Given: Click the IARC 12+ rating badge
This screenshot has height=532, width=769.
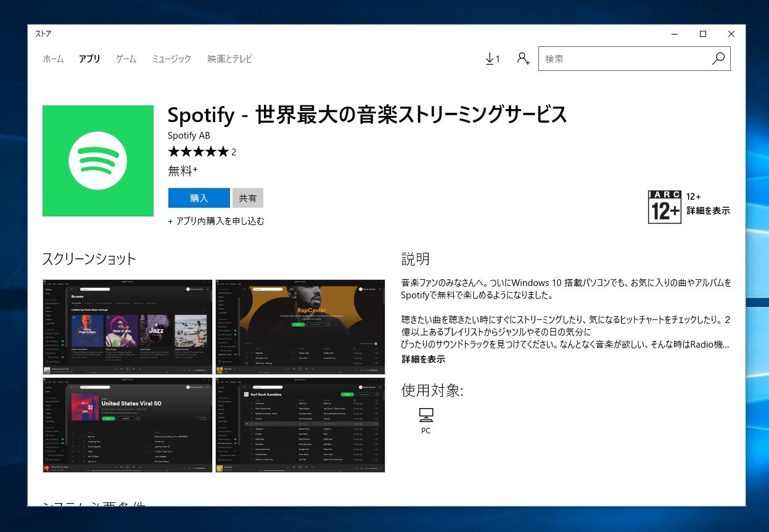Looking at the screenshot, I should tap(664, 207).
